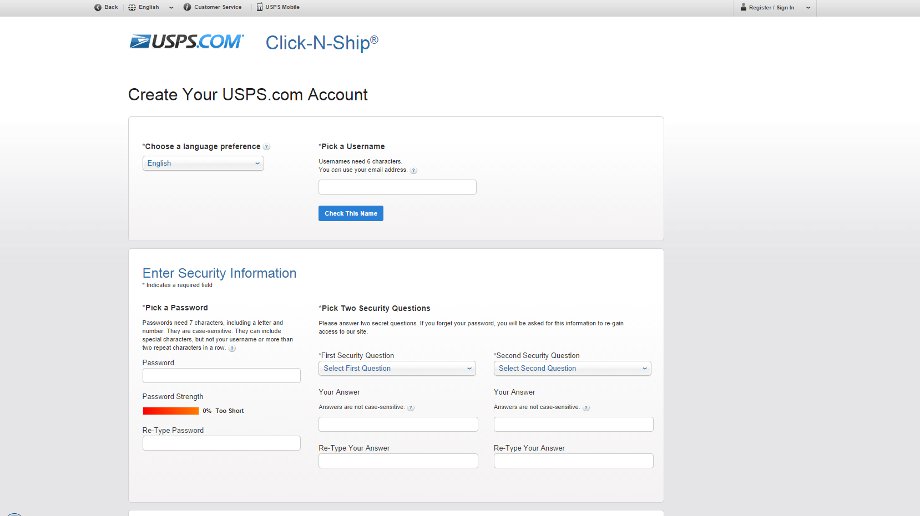Viewport: 920px width, 516px height.
Task: Open second answer case-sensitivity help icon
Action: click(x=586, y=408)
